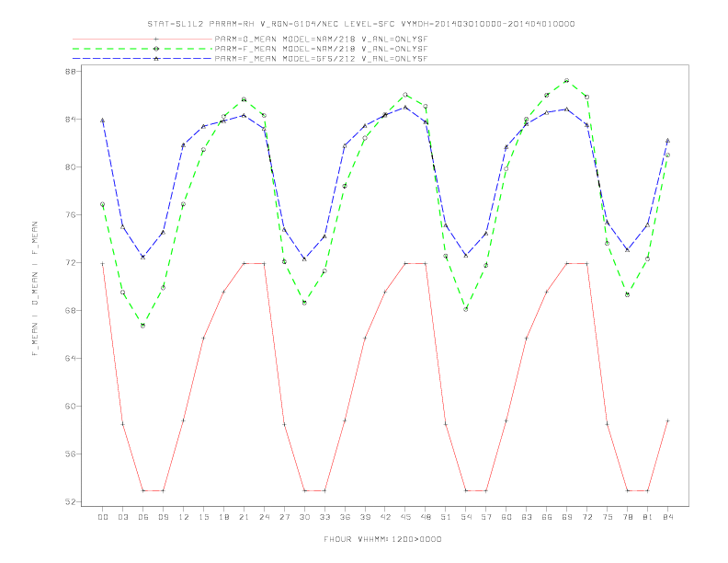
Task: Select legend entry PARM=F_MEAN MODEL=NAM/218
Action: 321,49
